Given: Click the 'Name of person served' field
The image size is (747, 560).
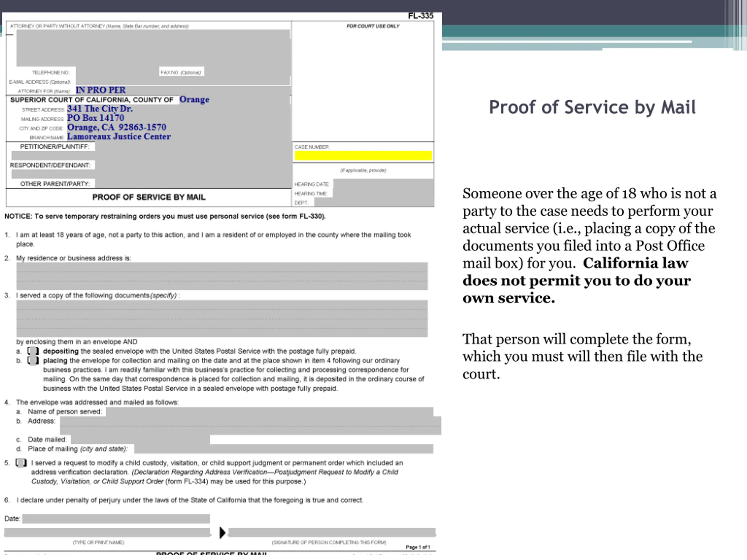Looking at the screenshot, I should tap(270, 412).
